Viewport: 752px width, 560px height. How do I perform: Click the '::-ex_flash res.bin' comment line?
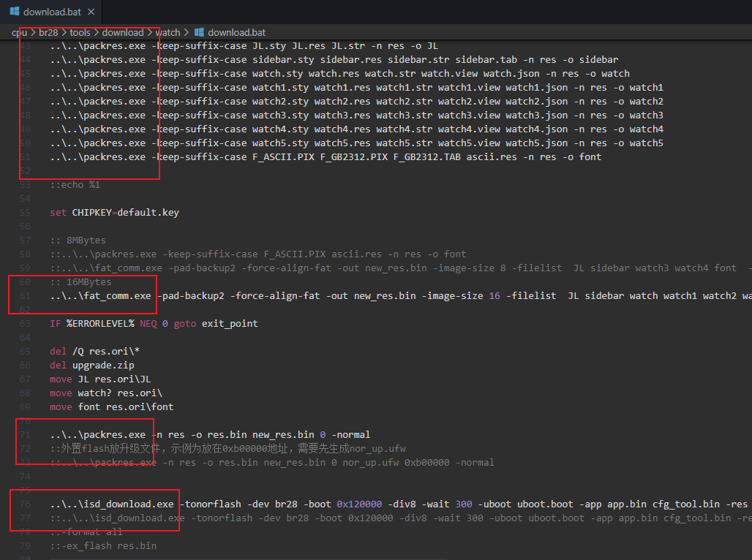tap(103, 546)
